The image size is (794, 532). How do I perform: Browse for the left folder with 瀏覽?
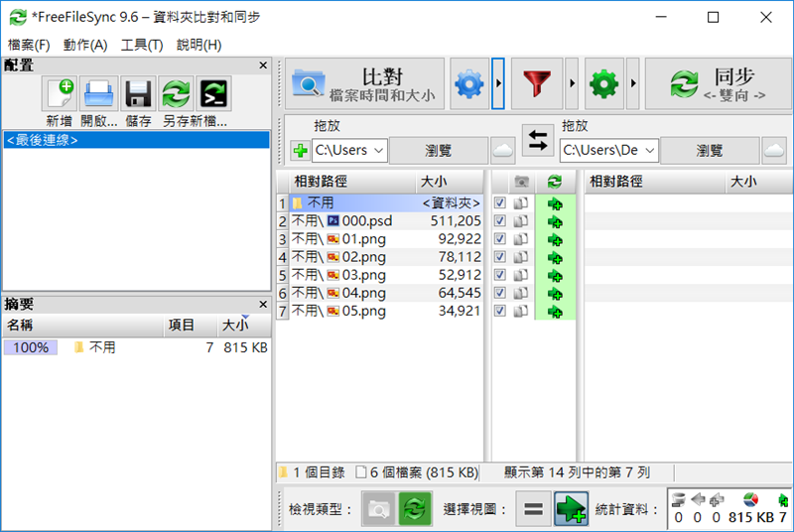(x=438, y=150)
